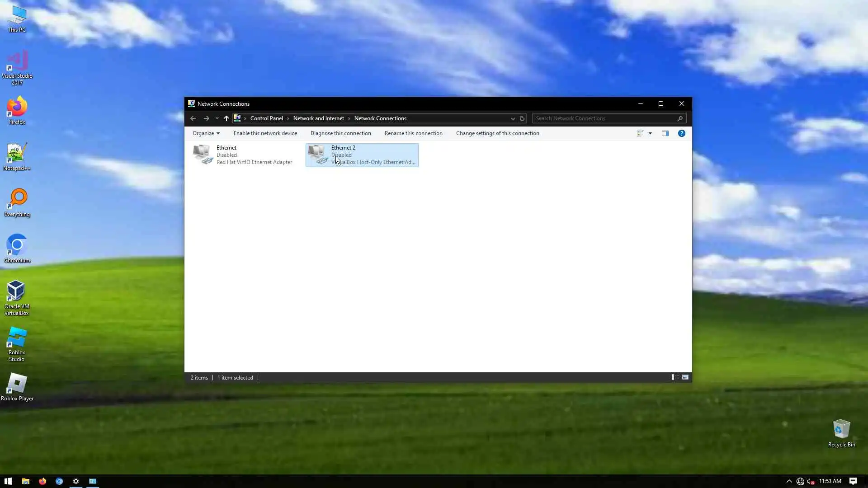Click Control Panel breadcrumb

(x=266, y=118)
